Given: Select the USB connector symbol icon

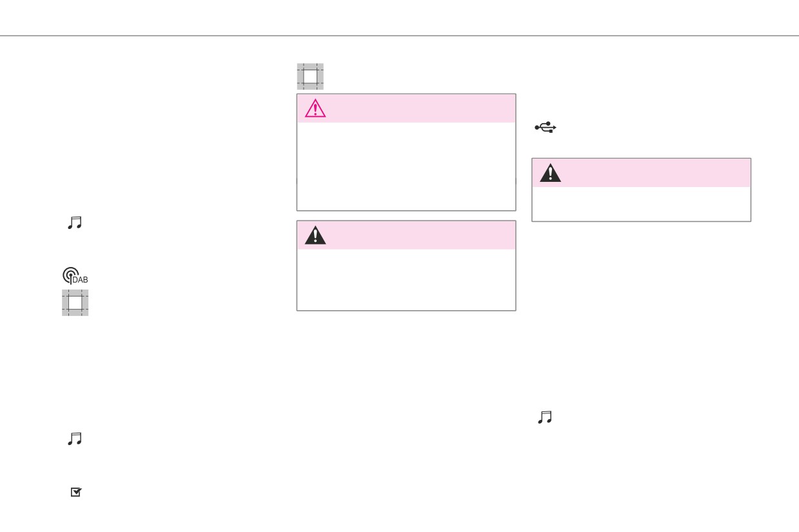Looking at the screenshot, I should click(545, 128).
